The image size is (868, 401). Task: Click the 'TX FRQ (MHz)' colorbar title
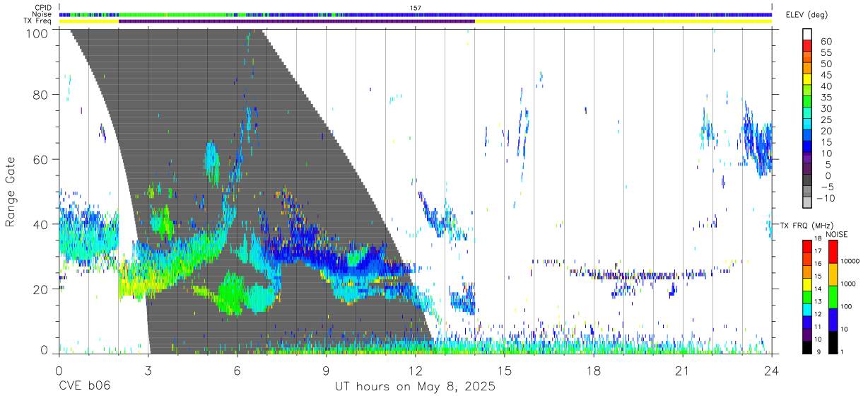click(806, 225)
